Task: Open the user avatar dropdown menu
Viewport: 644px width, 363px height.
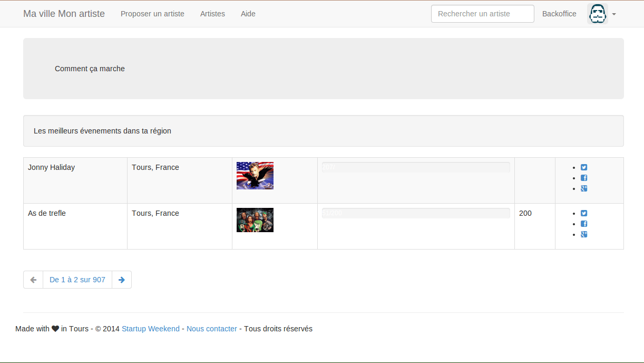Action: 598,14
